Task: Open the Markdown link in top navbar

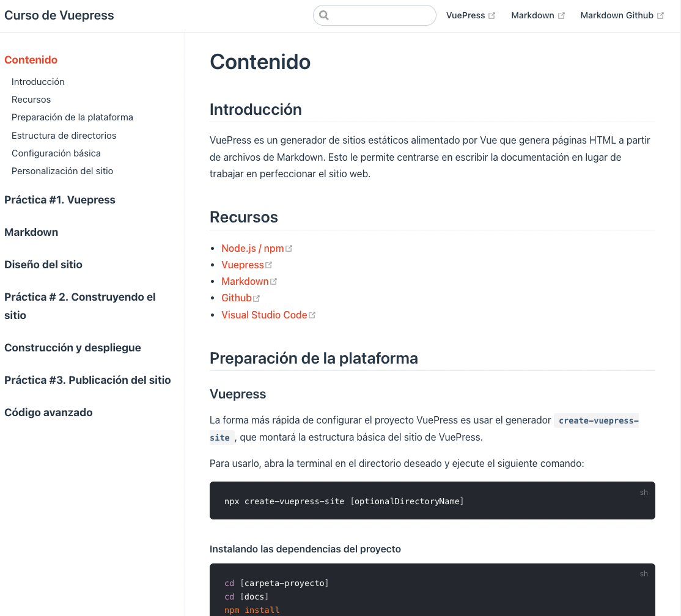Action: pyautogui.click(x=532, y=15)
